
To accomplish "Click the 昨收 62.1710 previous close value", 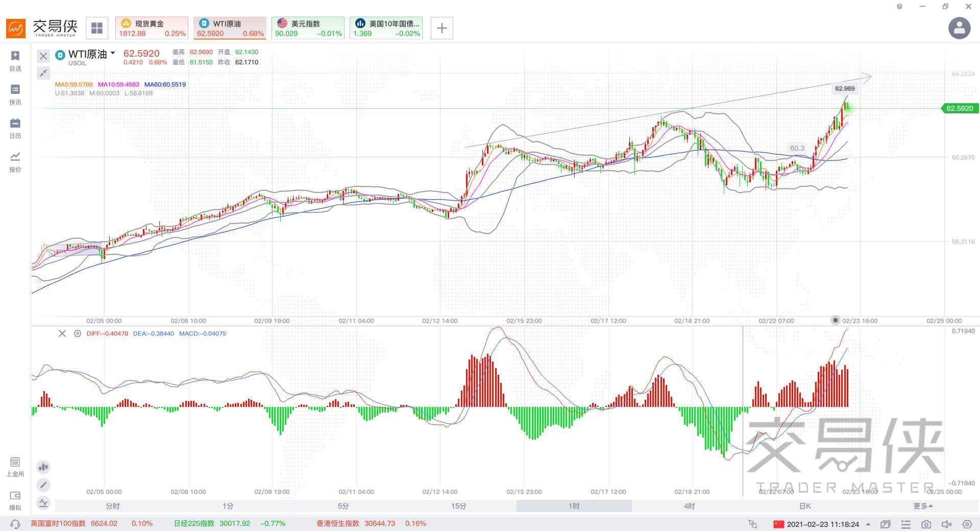I will (238, 62).
